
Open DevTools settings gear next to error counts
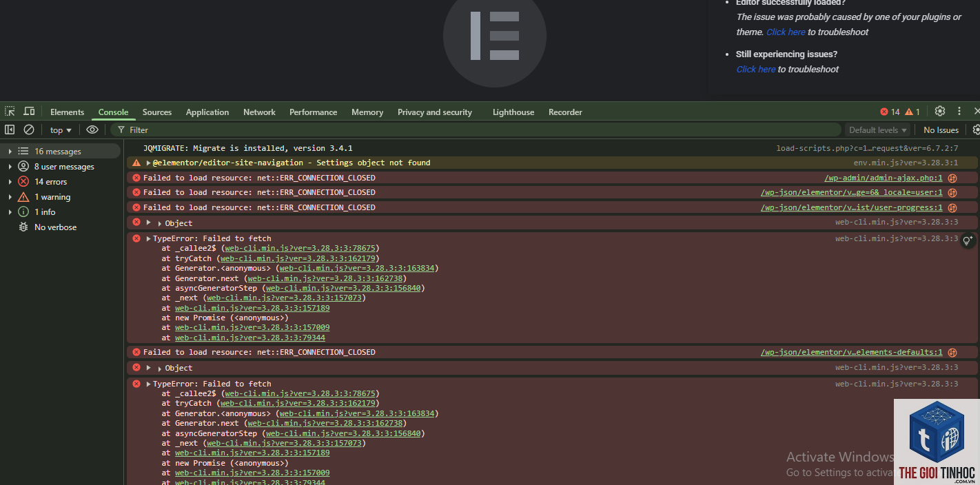coord(940,112)
